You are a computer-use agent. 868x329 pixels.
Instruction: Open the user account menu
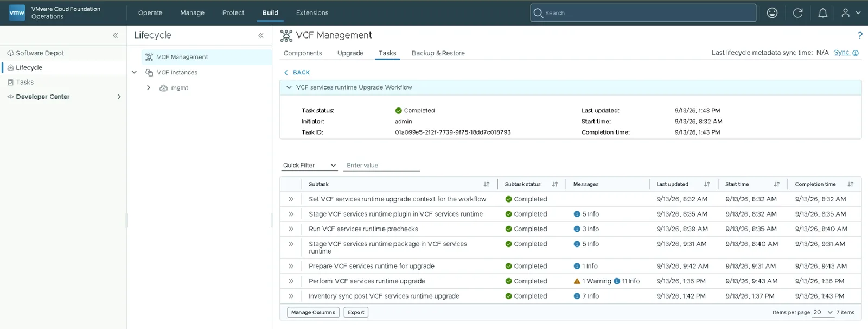(x=851, y=13)
